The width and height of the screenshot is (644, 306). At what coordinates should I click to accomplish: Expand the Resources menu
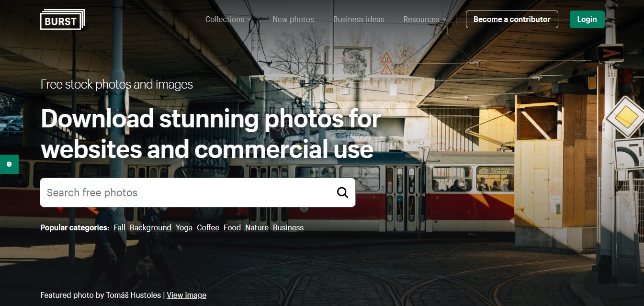point(422,19)
